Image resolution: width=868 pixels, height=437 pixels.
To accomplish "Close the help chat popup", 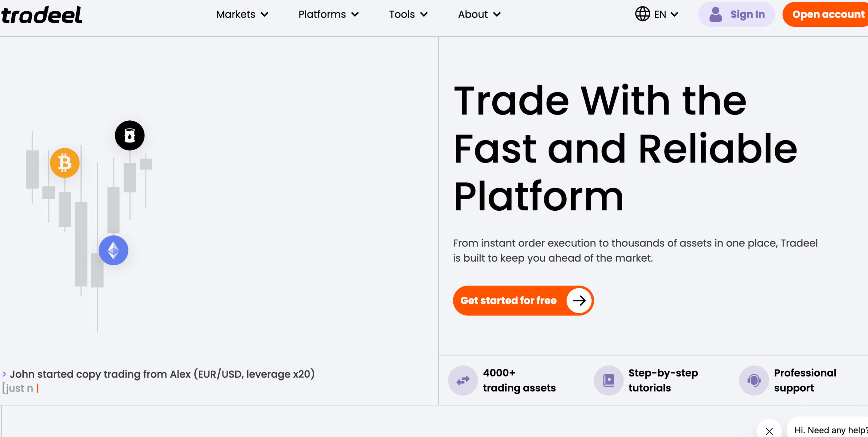I will coord(769,431).
